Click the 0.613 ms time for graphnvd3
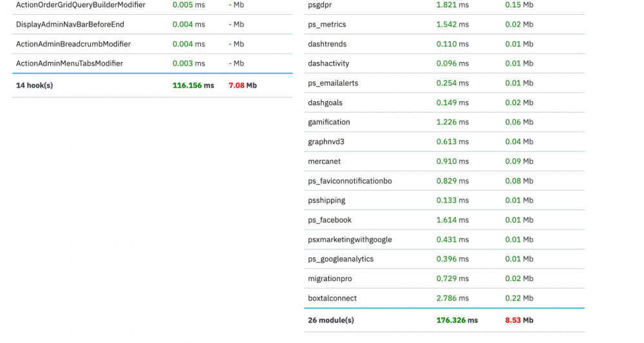 (x=453, y=141)
